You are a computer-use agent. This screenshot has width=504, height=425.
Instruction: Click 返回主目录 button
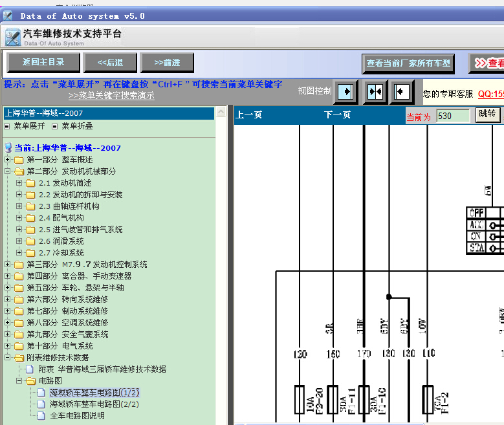point(43,62)
